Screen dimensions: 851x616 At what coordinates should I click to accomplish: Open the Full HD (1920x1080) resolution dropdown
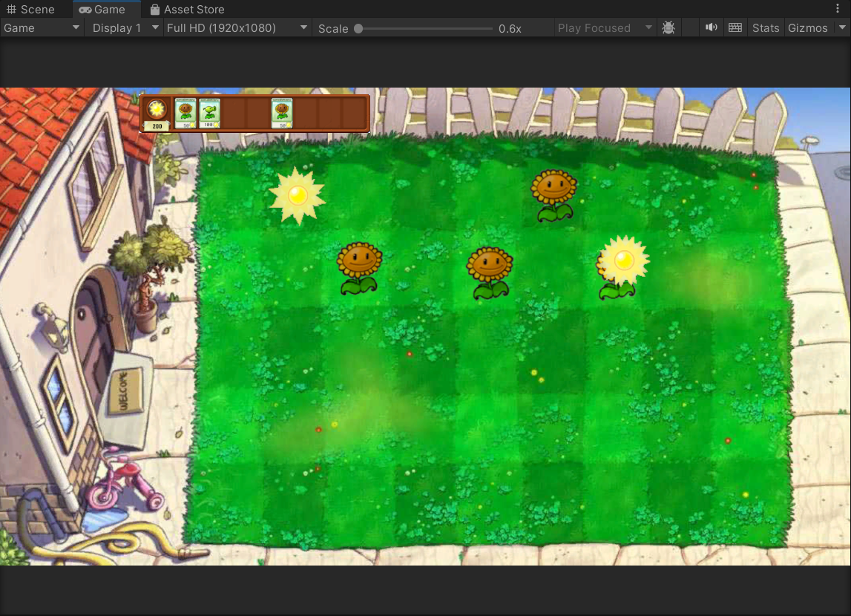coord(237,28)
